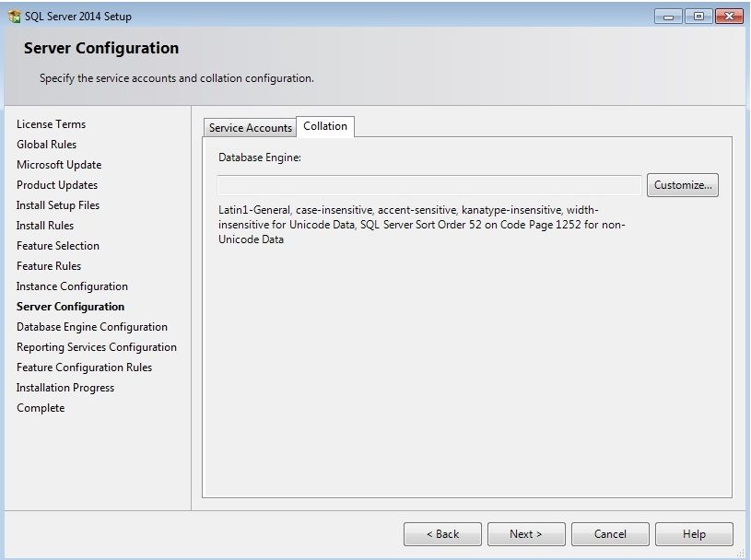Click the SQL Server Setup title bar icon
Image resolution: width=751 pixels, height=560 pixels.
click(x=14, y=17)
